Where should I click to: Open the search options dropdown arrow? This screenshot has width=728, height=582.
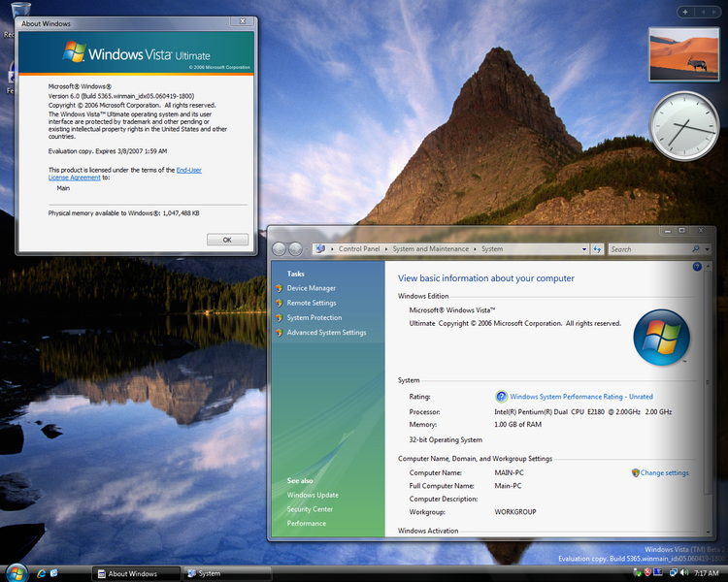[x=707, y=249]
